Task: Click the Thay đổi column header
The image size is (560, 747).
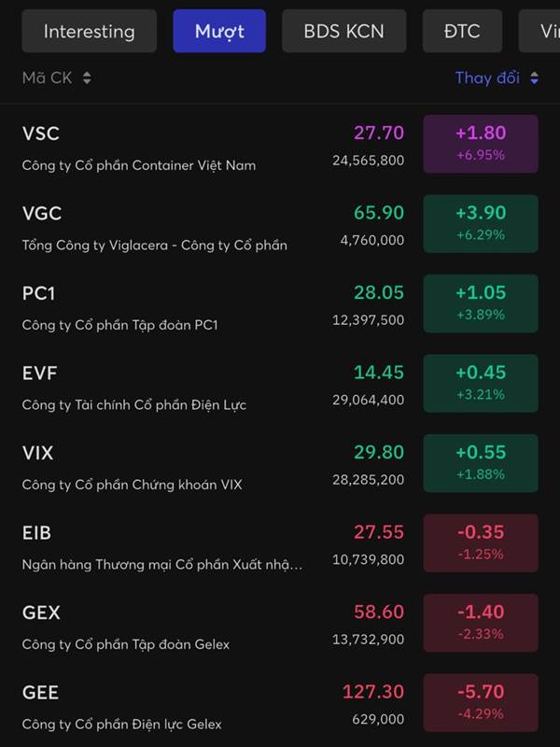Action: tap(487, 78)
